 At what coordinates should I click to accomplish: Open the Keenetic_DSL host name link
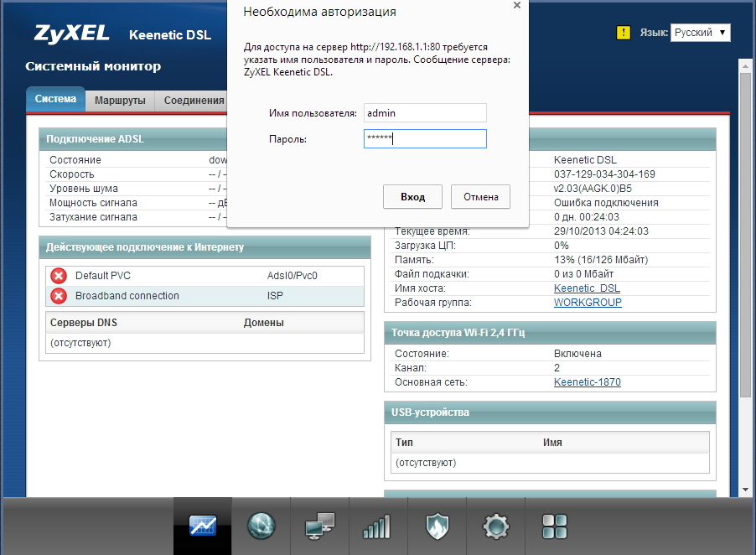coord(587,288)
